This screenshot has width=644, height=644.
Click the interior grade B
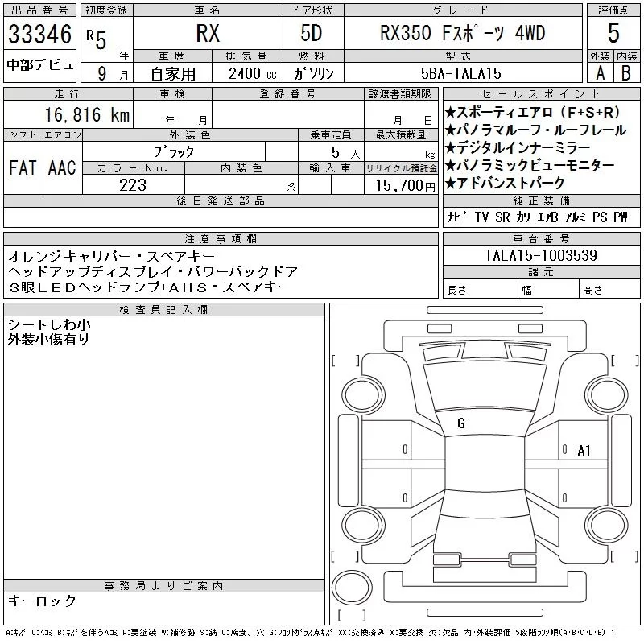pyautogui.click(x=626, y=73)
